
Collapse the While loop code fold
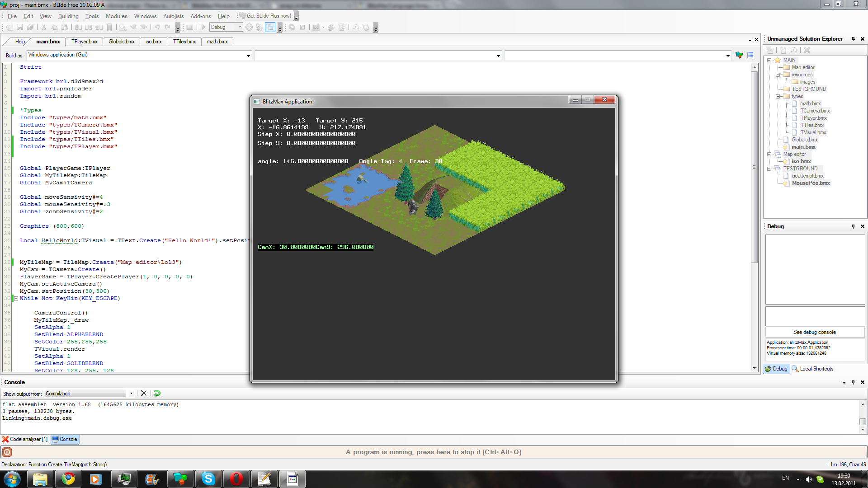point(16,298)
